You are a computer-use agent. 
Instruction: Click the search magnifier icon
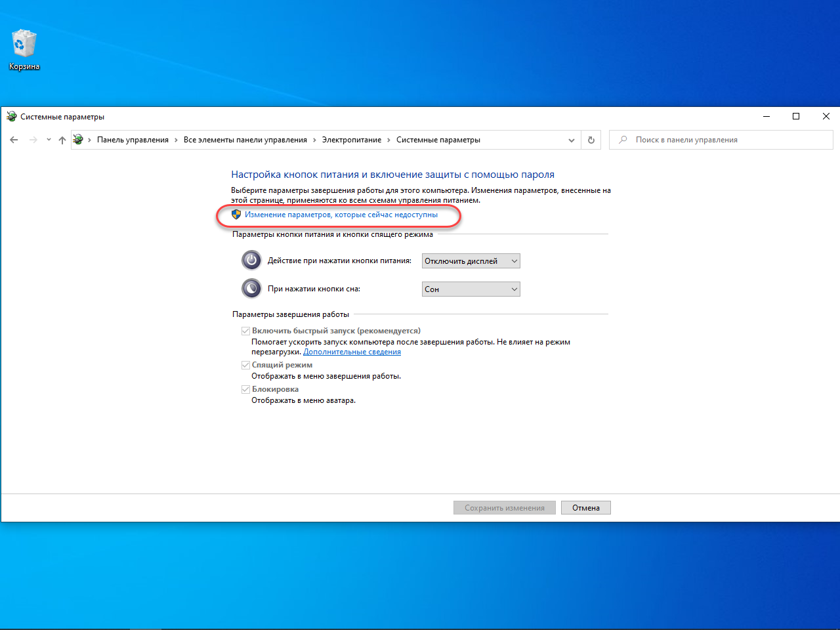[x=623, y=140]
